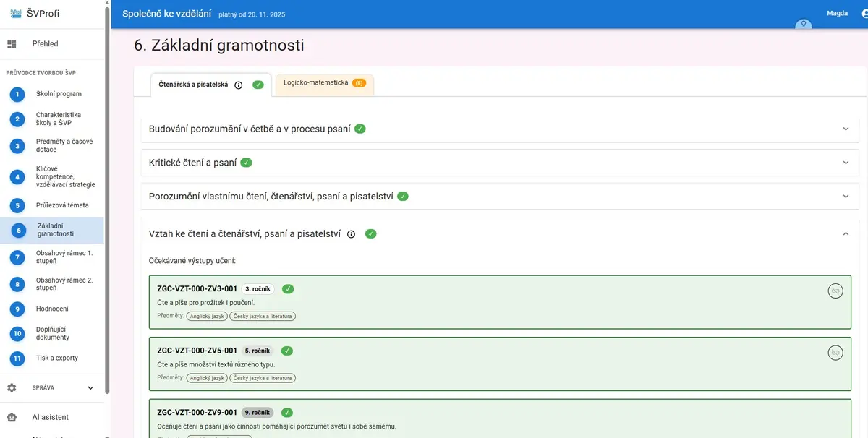Open the AI asistent robot icon
868x438 pixels.
(12, 417)
